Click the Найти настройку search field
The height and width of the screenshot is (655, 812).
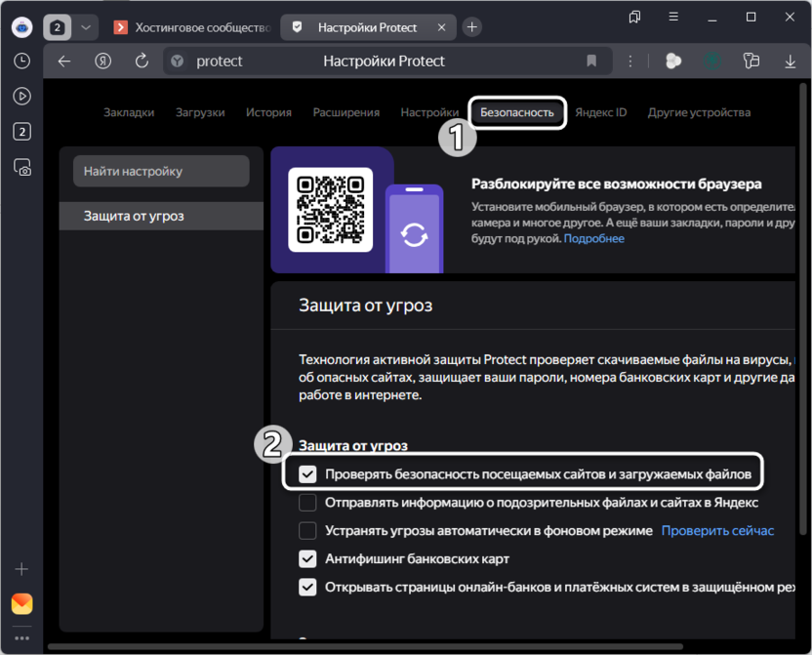pos(161,171)
